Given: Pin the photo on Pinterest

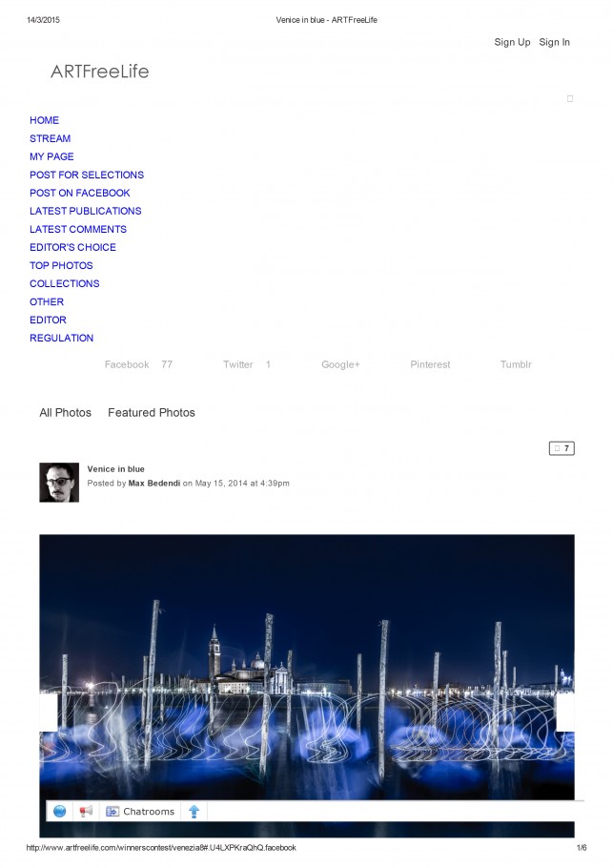Looking at the screenshot, I should click(x=430, y=364).
